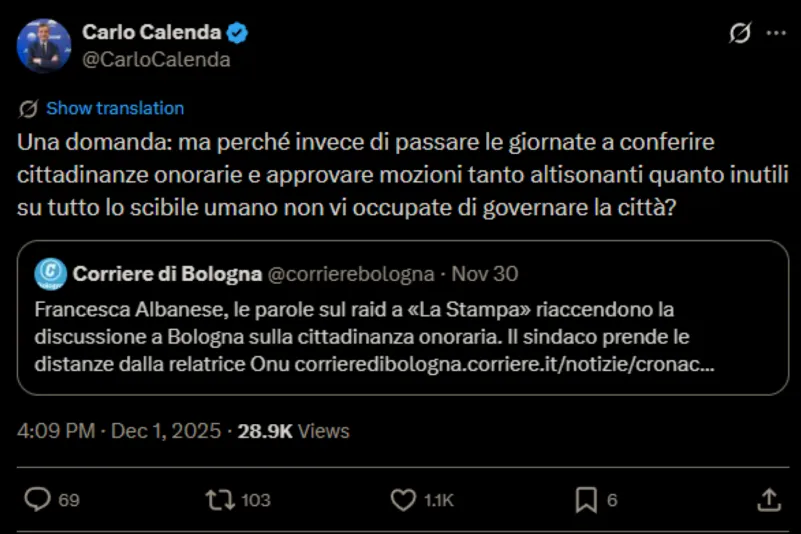Open Carlo Calenda's profile picture

click(x=44, y=46)
